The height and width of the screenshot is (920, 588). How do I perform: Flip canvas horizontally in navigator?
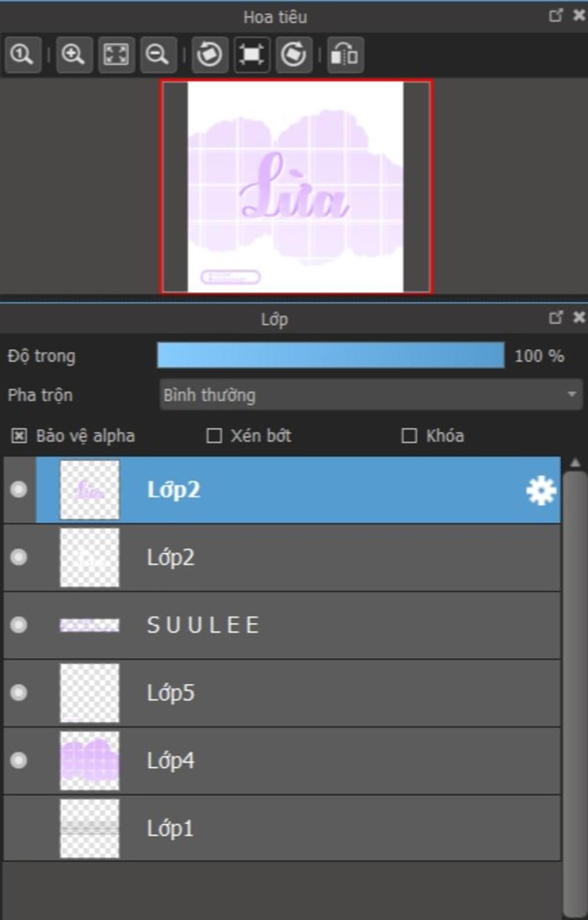click(345, 55)
